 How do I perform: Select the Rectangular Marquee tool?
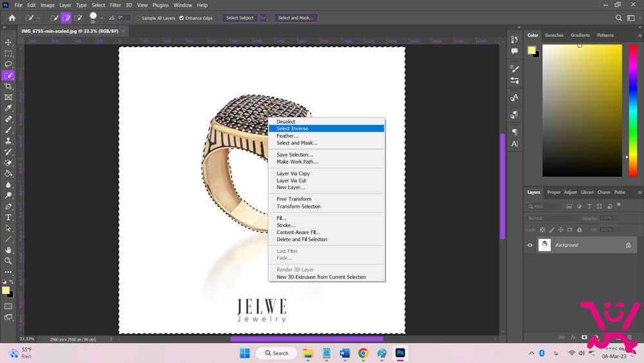click(8, 54)
